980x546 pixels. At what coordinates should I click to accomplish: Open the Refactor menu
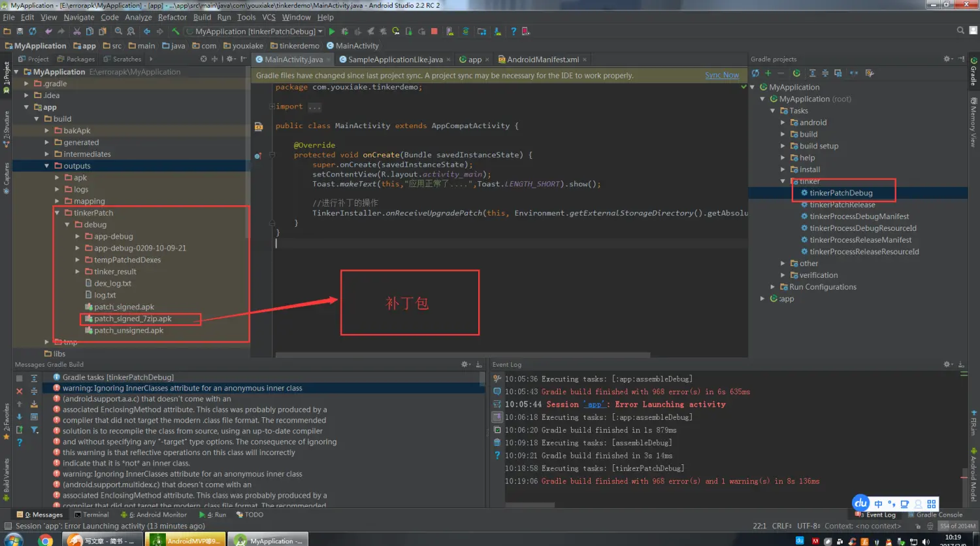(x=172, y=17)
